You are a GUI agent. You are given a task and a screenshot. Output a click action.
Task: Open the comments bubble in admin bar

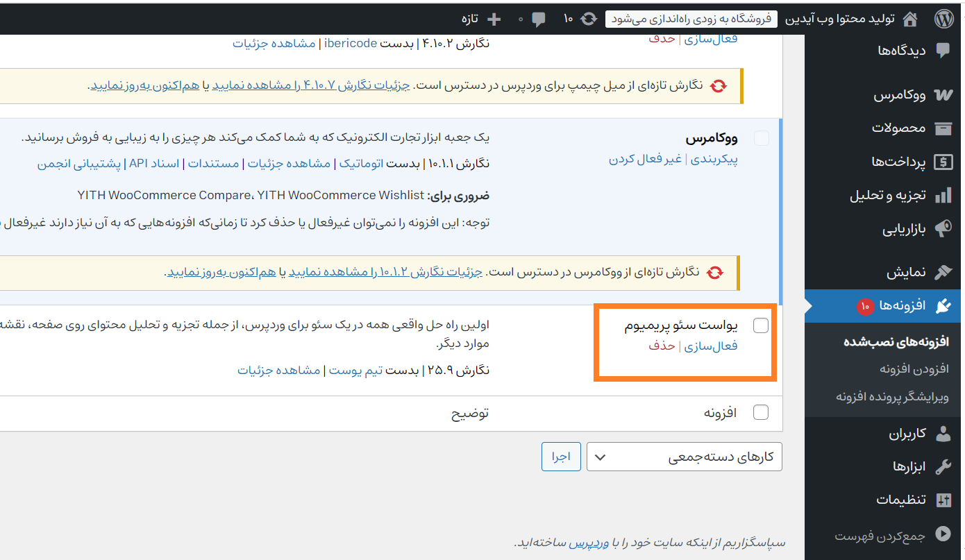click(539, 19)
